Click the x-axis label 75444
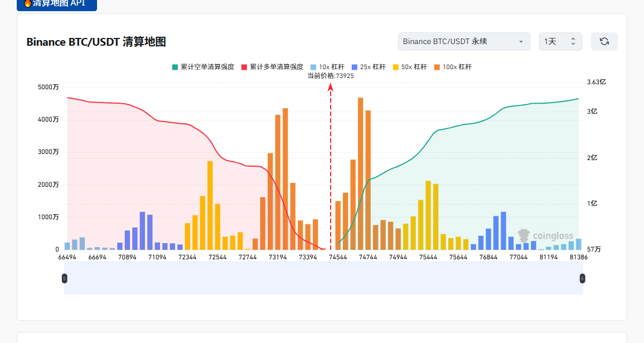This screenshot has width=644, height=343. [x=428, y=257]
